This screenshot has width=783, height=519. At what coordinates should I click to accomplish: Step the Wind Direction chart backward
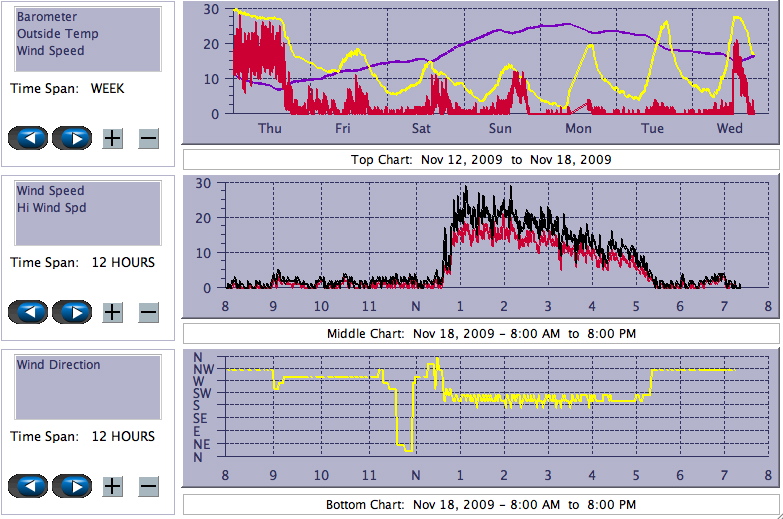(28, 486)
